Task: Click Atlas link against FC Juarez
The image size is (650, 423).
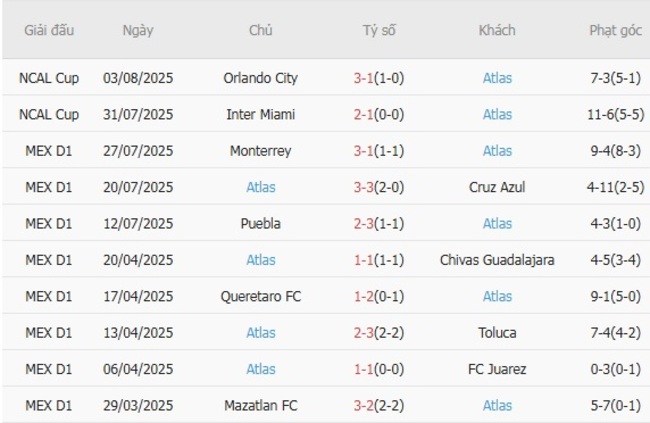Action: [x=260, y=369]
